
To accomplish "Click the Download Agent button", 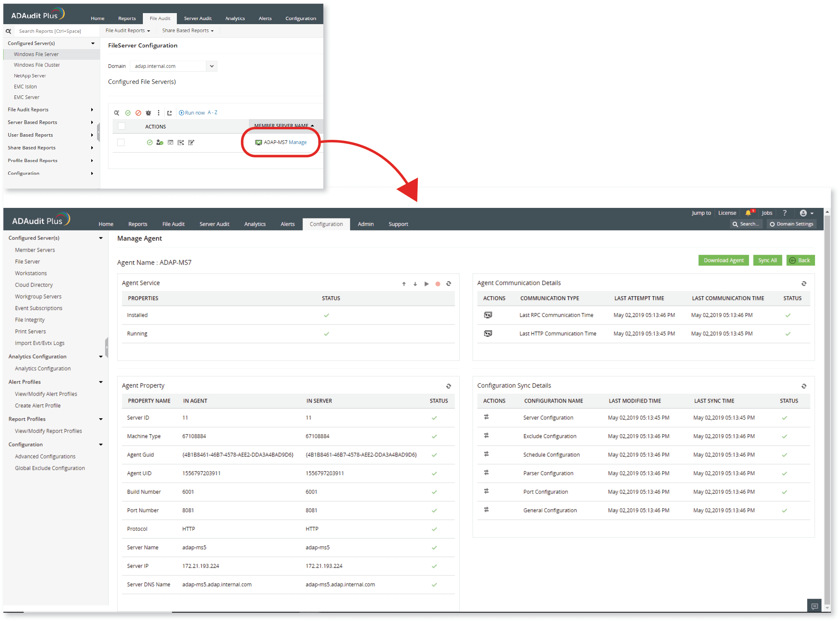I will pyautogui.click(x=723, y=260).
